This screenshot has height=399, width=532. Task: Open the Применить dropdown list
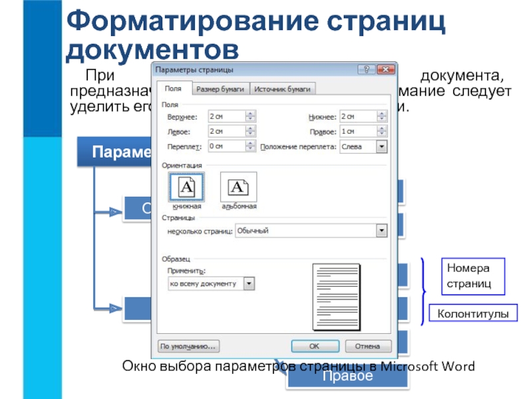click(x=249, y=283)
